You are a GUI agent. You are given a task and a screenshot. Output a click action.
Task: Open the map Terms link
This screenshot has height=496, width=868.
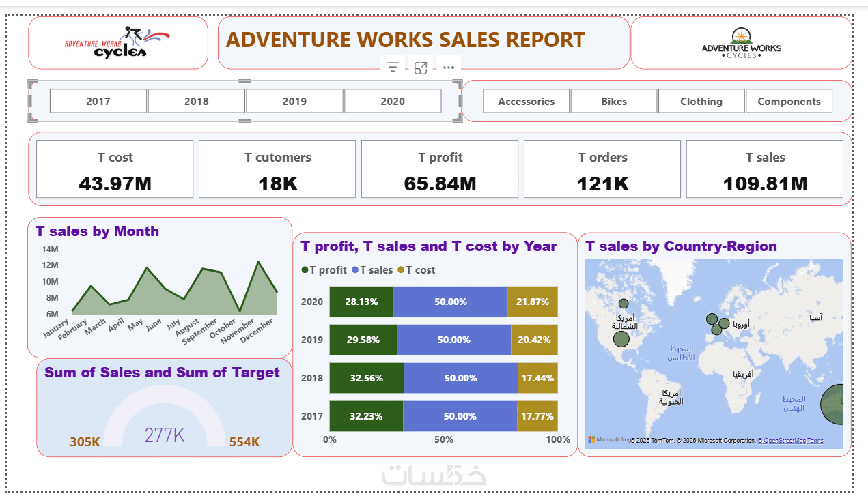(x=815, y=441)
